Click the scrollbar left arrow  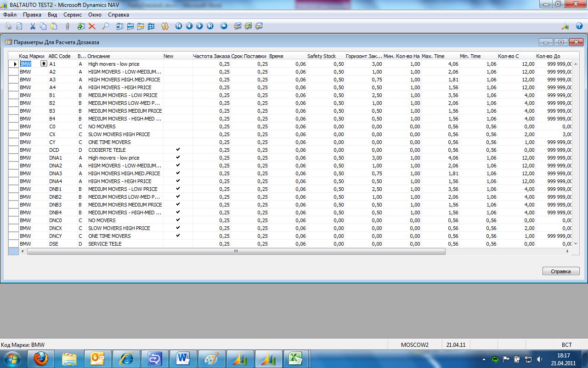tap(23, 252)
